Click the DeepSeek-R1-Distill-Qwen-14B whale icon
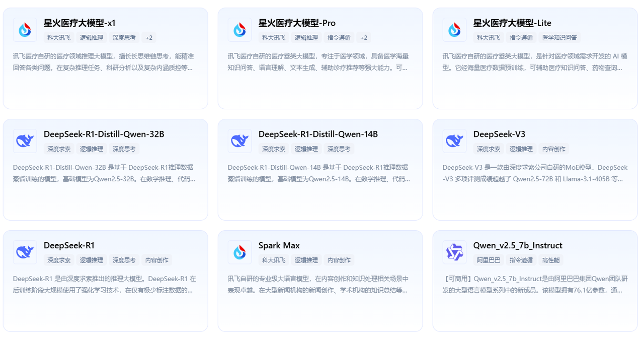Screen dimensions: 644x339 [x=239, y=141]
